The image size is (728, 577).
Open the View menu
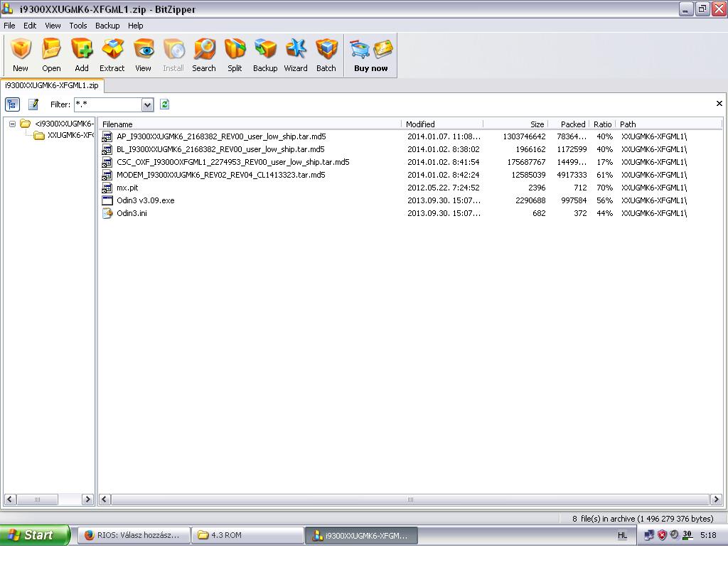click(53, 26)
